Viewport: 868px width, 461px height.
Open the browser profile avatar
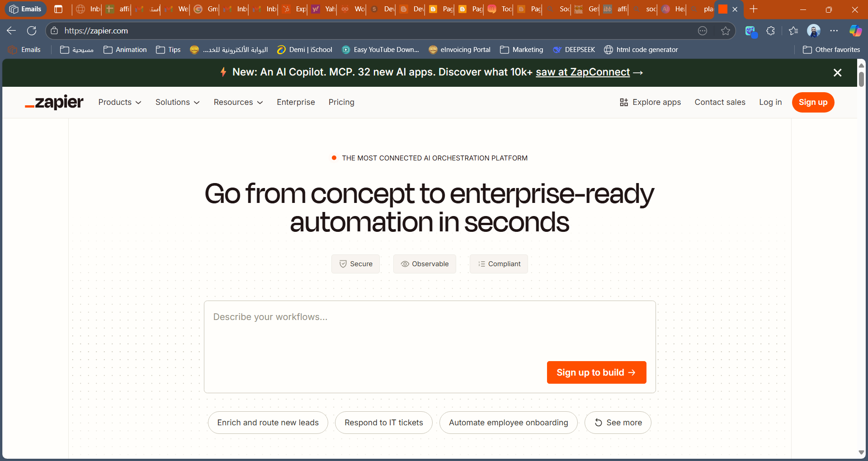point(814,31)
